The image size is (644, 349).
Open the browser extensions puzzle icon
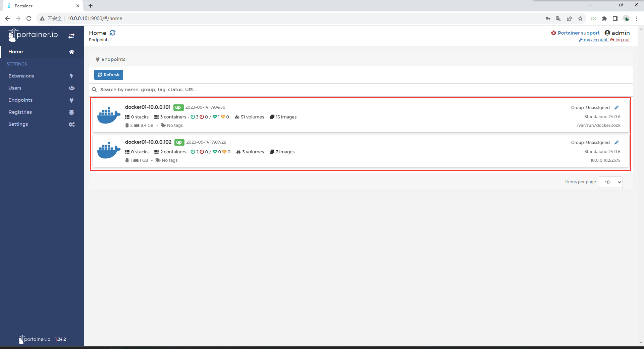click(604, 18)
